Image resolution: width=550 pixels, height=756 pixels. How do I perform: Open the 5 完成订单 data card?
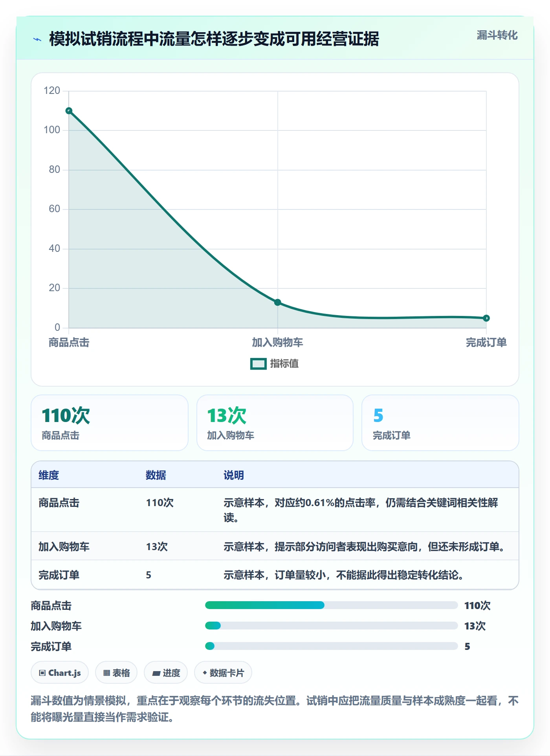coord(440,423)
